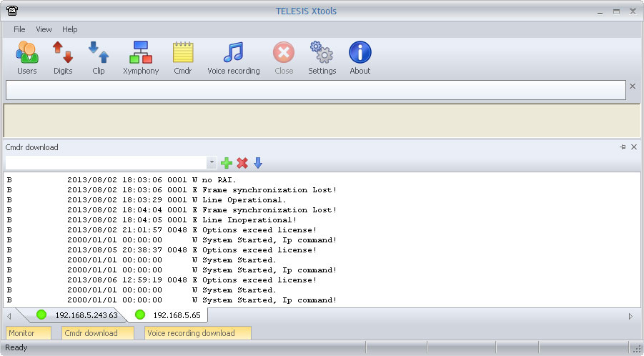Image resolution: width=644 pixels, height=356 pixels.
Task: Open the Users tool
Action: (x=26, y=58)
